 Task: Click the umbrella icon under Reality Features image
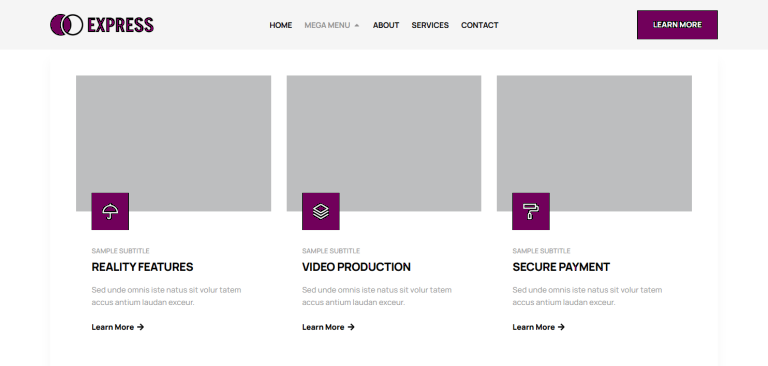click(x=110, y=211)
